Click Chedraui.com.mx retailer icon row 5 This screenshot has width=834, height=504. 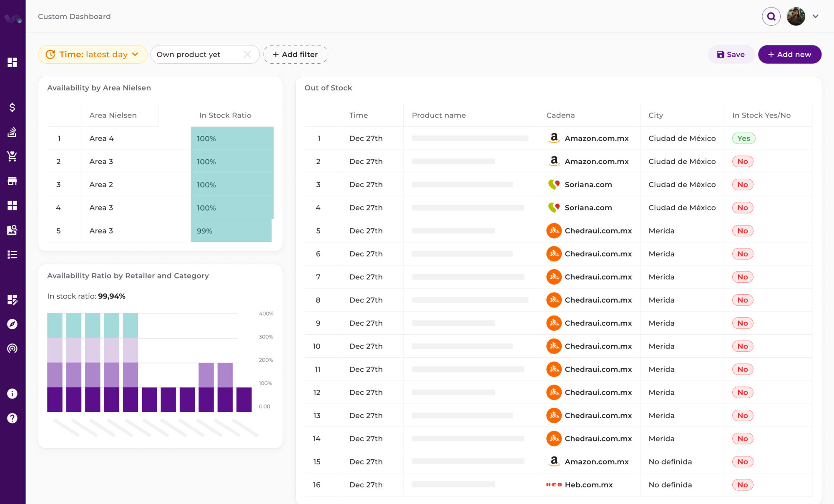pyautogui.click(x=553, y=231)
